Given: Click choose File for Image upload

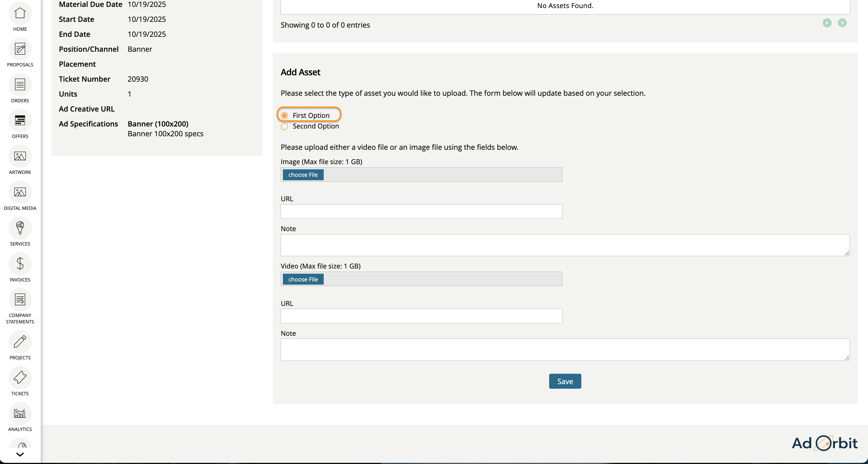Looking at the screenshot, I should [x=303, y=175].
